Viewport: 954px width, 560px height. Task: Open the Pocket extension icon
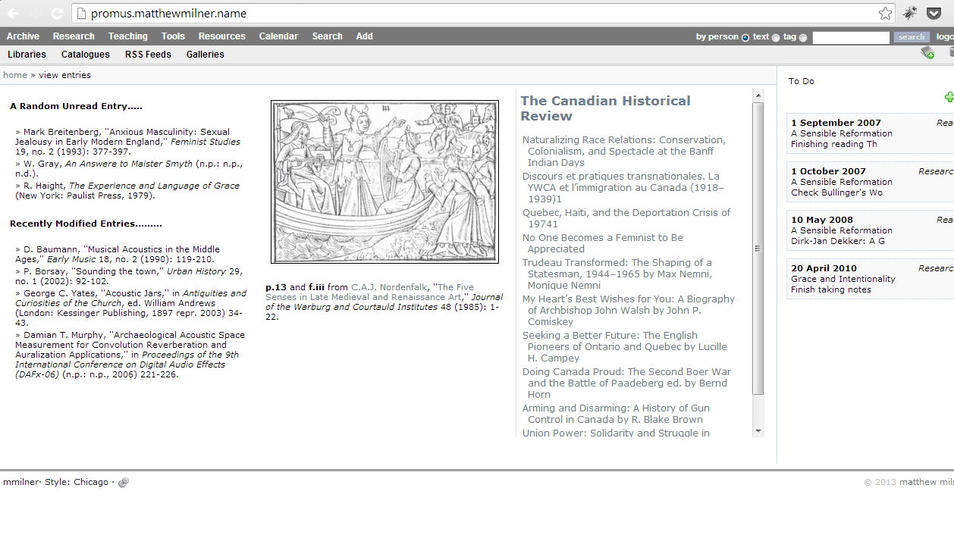(934, 13)
